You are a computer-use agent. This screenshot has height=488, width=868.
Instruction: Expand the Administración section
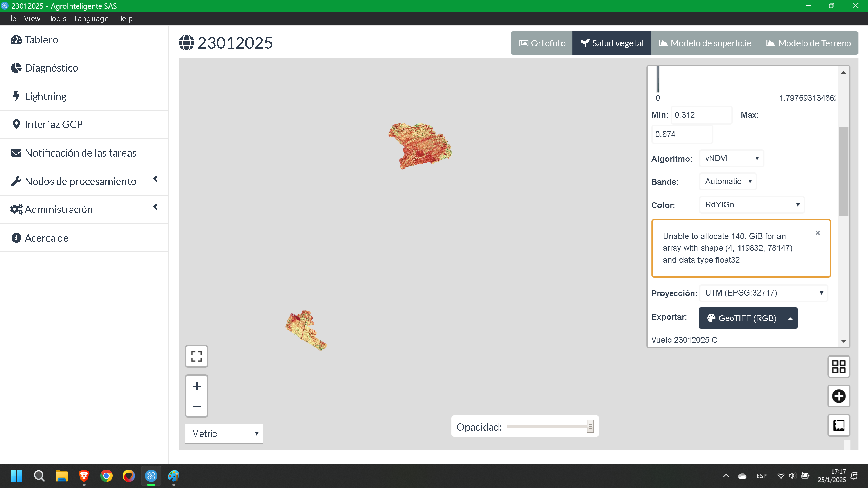(155, 207)
